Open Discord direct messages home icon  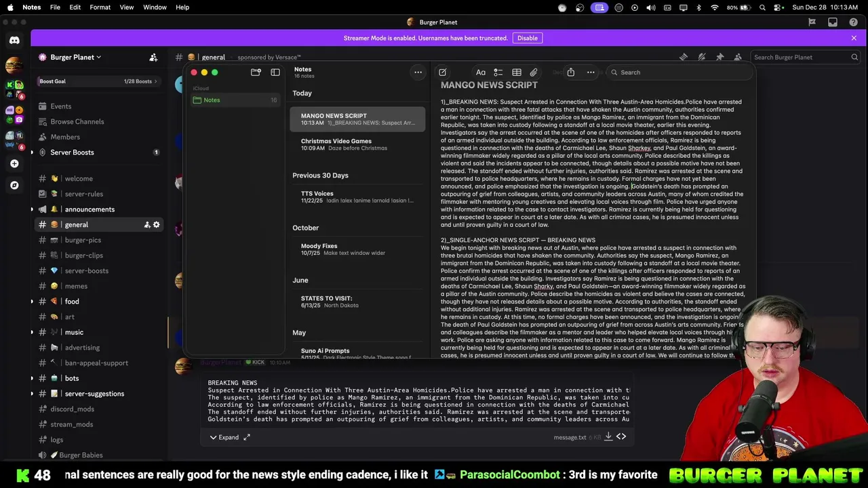tap(14, 41)
